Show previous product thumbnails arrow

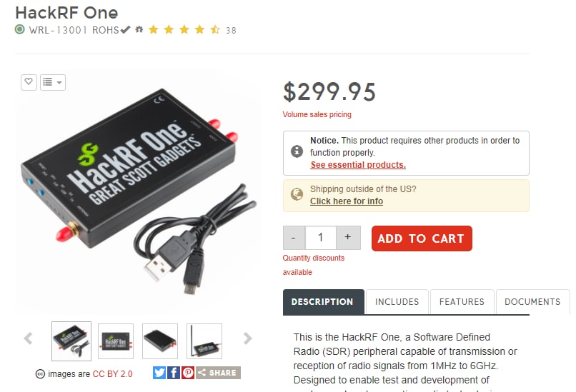pos(29,338)
